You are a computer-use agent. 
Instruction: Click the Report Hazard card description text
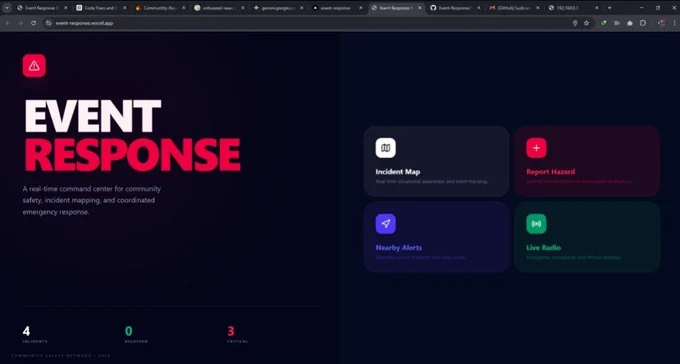579,181
